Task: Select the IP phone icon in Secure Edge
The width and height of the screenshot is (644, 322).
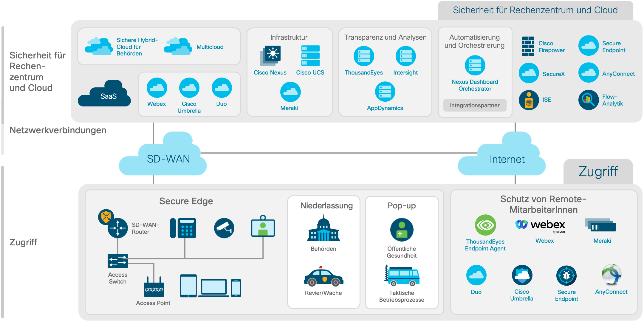Action: 183,228
